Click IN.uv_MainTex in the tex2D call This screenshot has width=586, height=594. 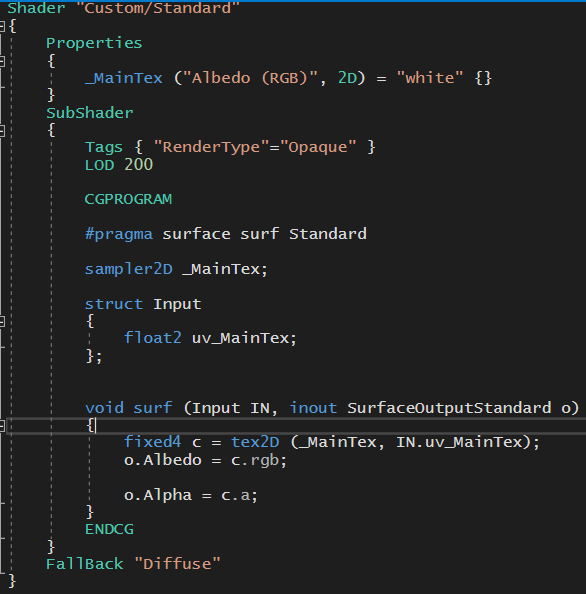tap(459, 442)
